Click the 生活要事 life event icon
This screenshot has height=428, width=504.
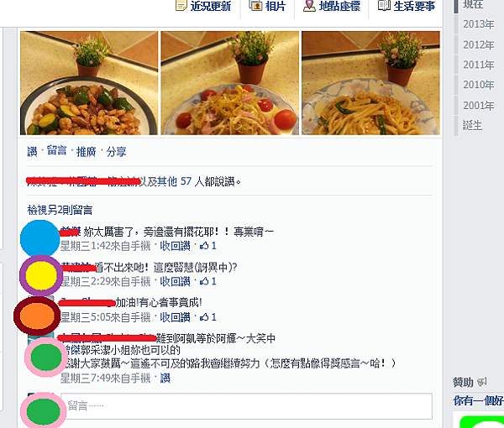tap(385, 5)
